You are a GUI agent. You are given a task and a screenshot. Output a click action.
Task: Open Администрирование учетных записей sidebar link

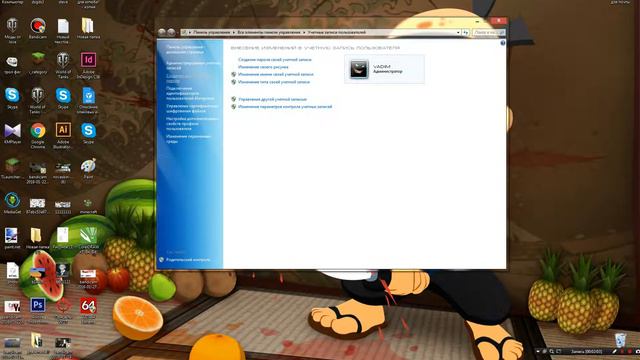193,65
